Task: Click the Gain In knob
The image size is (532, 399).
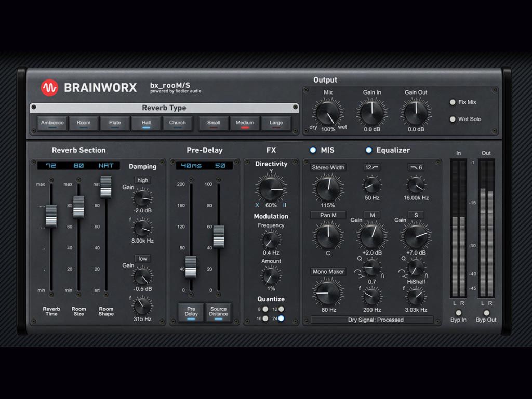Action: pos(372,113)
